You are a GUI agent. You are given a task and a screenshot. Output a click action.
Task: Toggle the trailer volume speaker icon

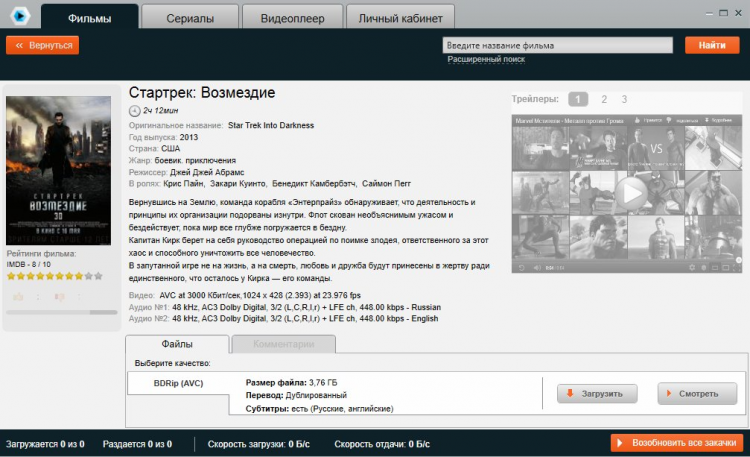coord(537,268)
